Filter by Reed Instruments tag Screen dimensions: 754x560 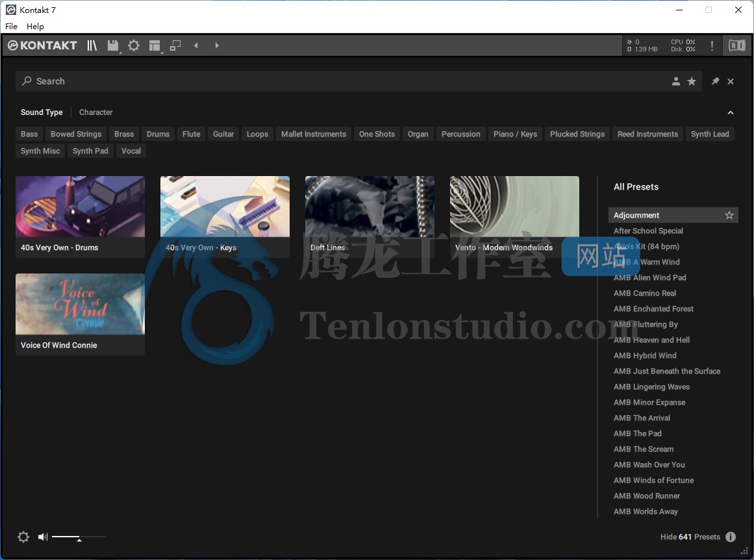647,134
